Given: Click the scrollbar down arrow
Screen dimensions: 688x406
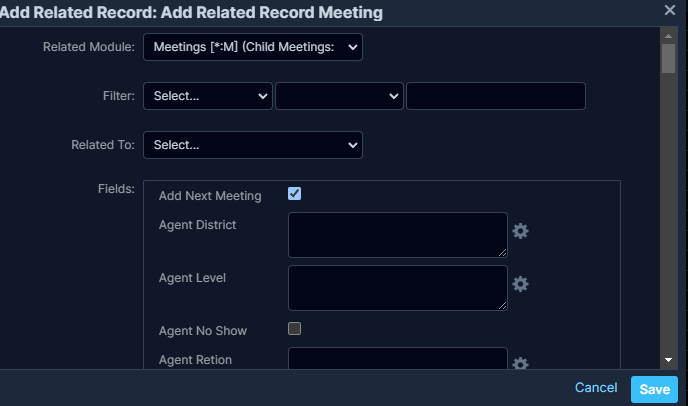Looking at the screenshot, I should point(668,360).
